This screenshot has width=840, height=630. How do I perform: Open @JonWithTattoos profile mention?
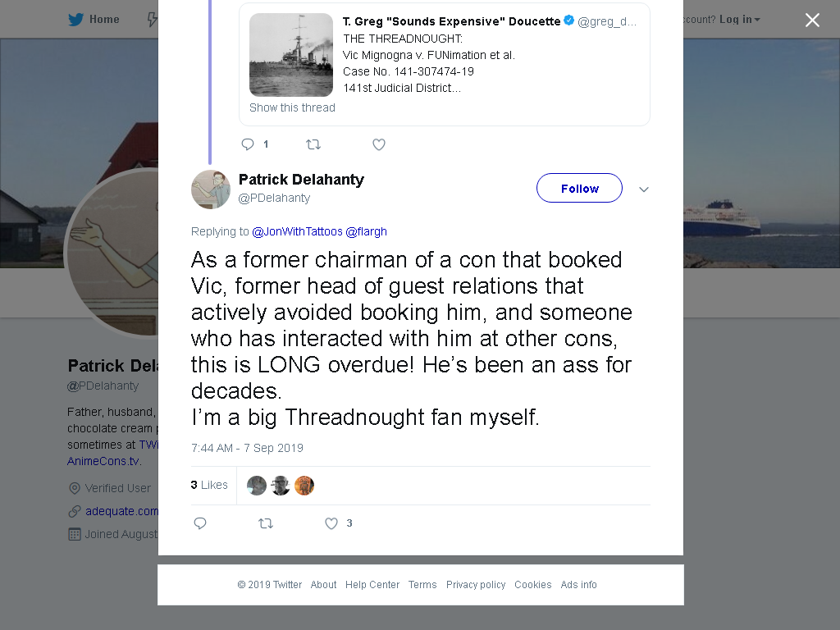click(297, 231)
